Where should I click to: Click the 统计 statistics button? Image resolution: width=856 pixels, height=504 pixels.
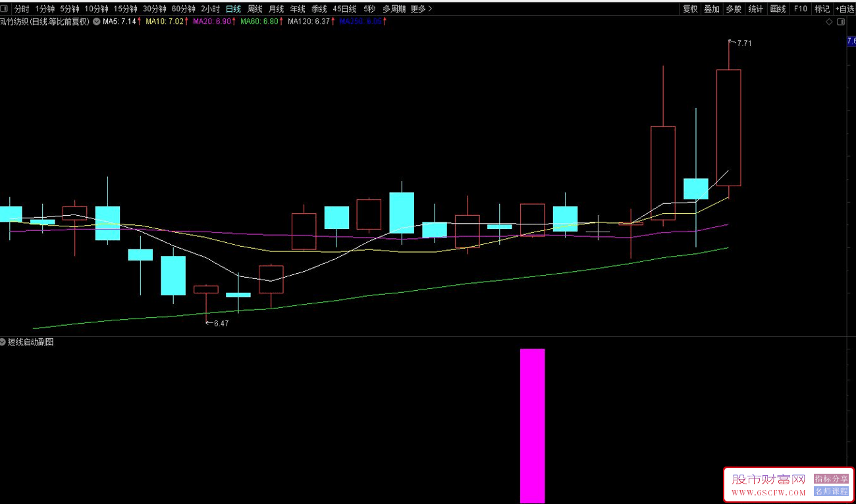[756, 9]
